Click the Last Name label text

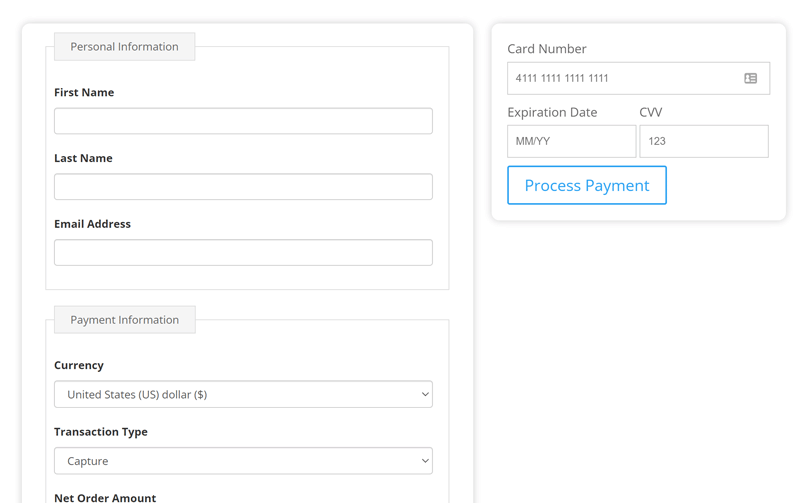tap(83, 158)
